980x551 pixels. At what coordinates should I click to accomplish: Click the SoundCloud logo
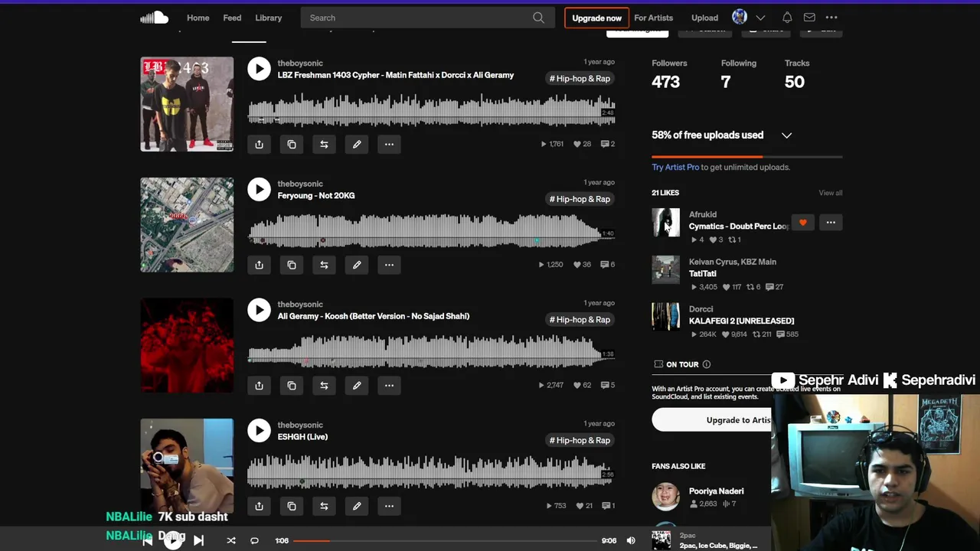click(154, 18)
